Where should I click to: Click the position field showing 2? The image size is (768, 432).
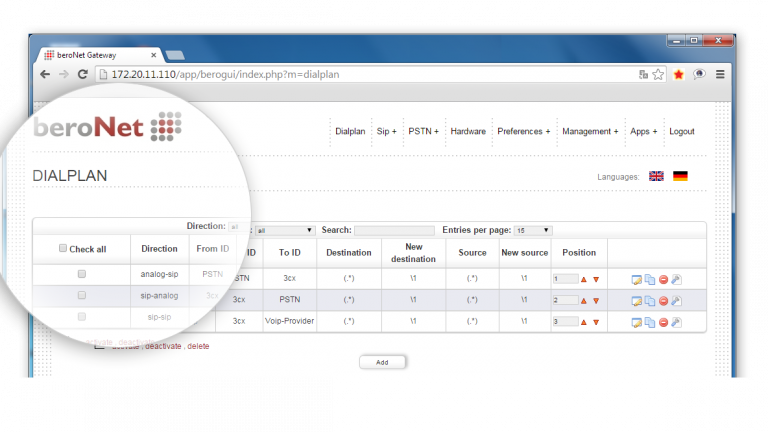(x=565, y=300)
